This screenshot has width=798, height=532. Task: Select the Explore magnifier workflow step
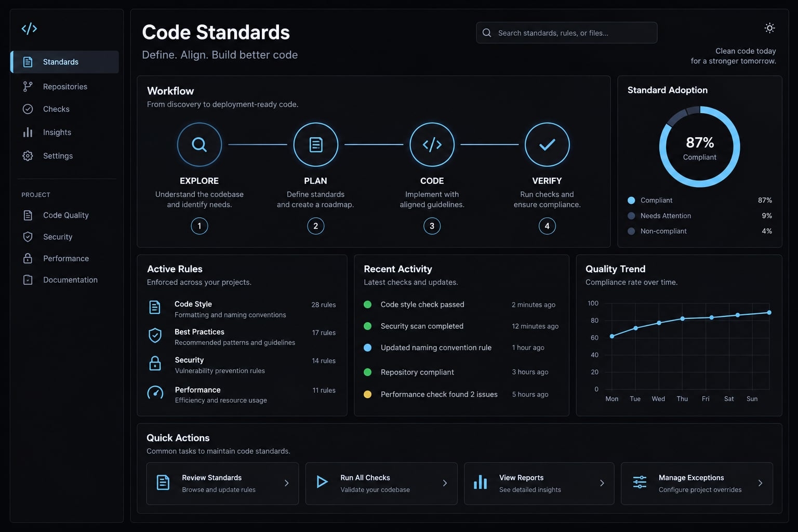point(199,144)
